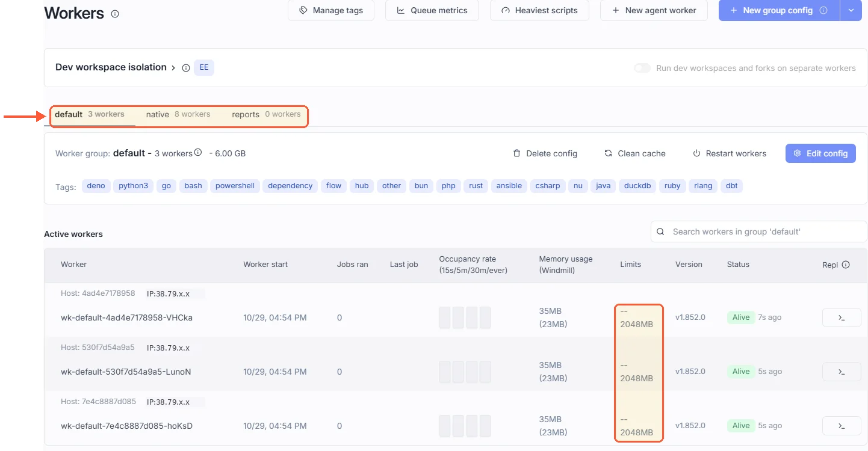Expand dropdown arrow beside New group config
The width and height of the screenshot is (868, 451).
point(851,10)
